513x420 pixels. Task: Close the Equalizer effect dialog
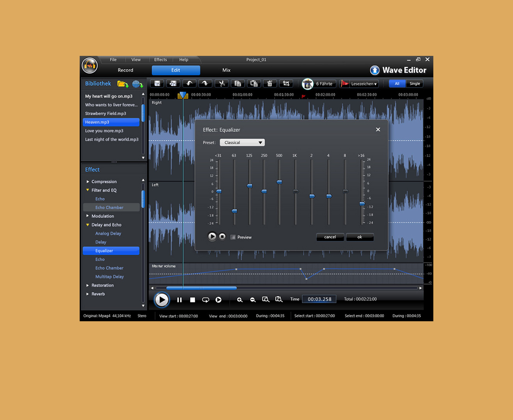378,129
